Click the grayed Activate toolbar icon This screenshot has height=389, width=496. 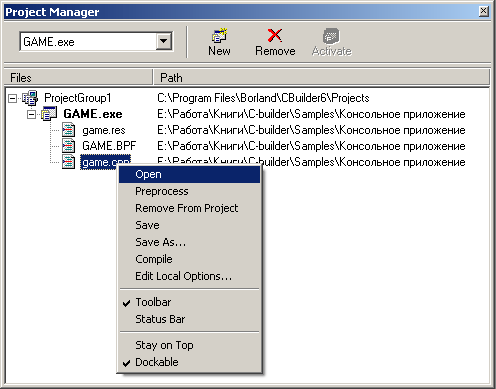[331, 36]
